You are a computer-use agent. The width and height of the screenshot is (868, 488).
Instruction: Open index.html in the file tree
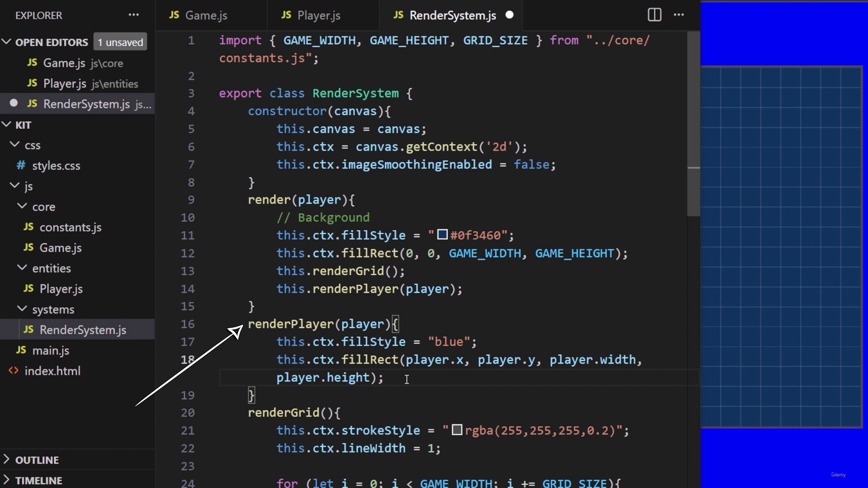click(77, 371)
